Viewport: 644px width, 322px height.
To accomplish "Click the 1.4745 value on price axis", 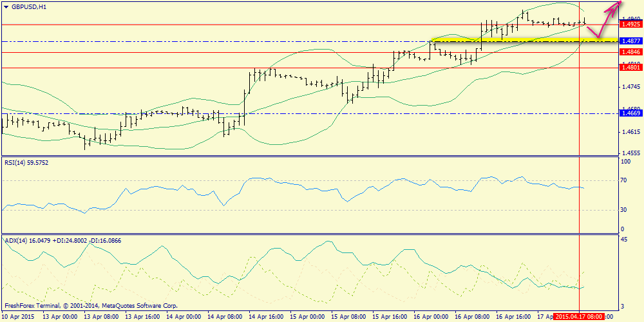I will click(630, 87).
